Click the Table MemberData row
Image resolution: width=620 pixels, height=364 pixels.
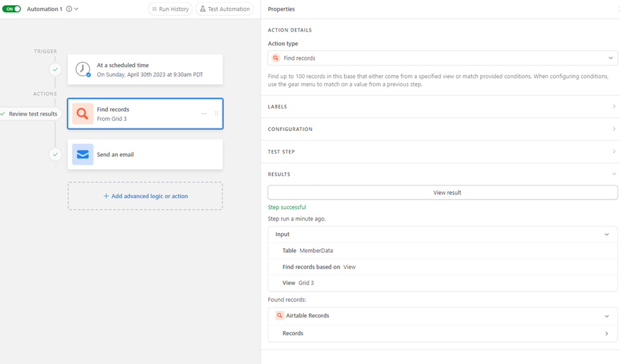click(x=443, y=251)
